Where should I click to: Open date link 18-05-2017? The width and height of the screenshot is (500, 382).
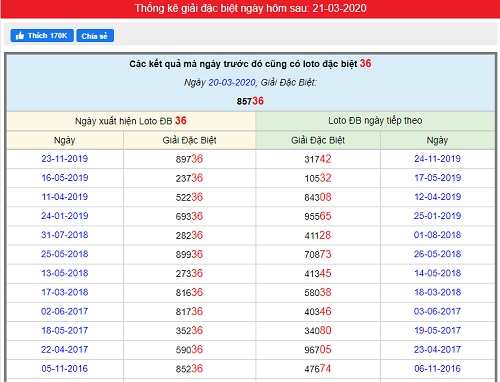click(65, 330)
